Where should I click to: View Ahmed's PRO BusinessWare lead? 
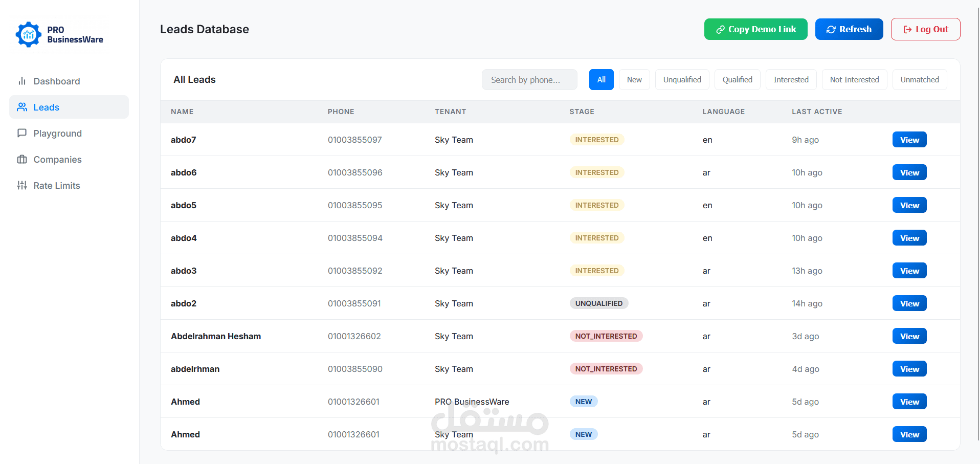909,402
